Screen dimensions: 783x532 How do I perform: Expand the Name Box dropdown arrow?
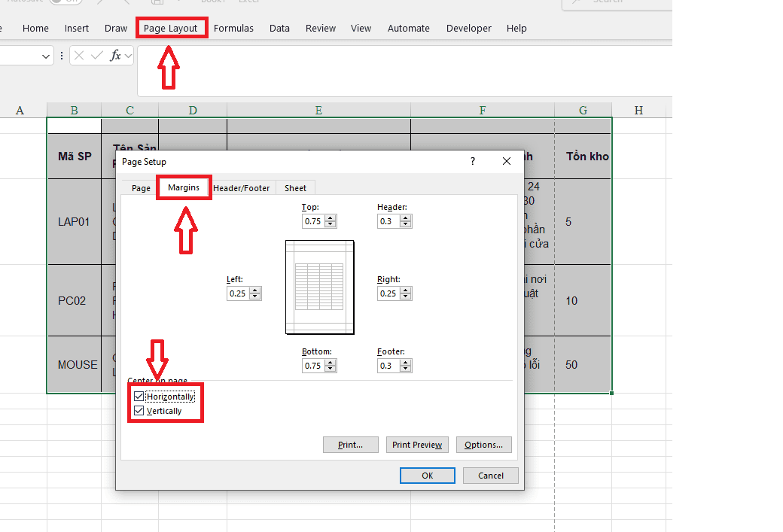[45, 56]
